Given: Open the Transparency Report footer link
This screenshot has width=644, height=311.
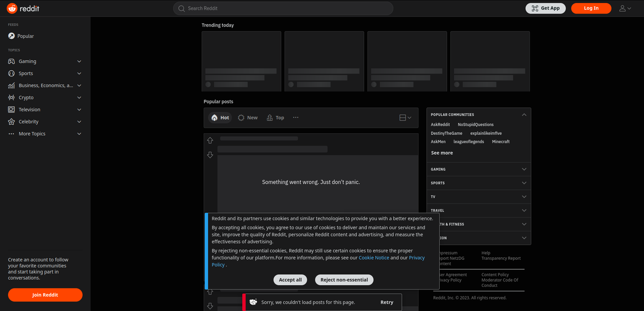Looking at the screenshot, I should 501,258.
